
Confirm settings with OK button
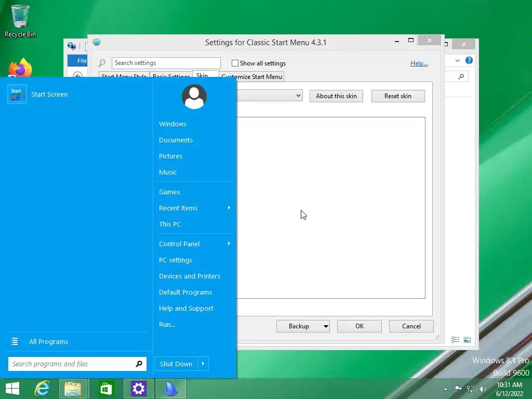(360, 326)
